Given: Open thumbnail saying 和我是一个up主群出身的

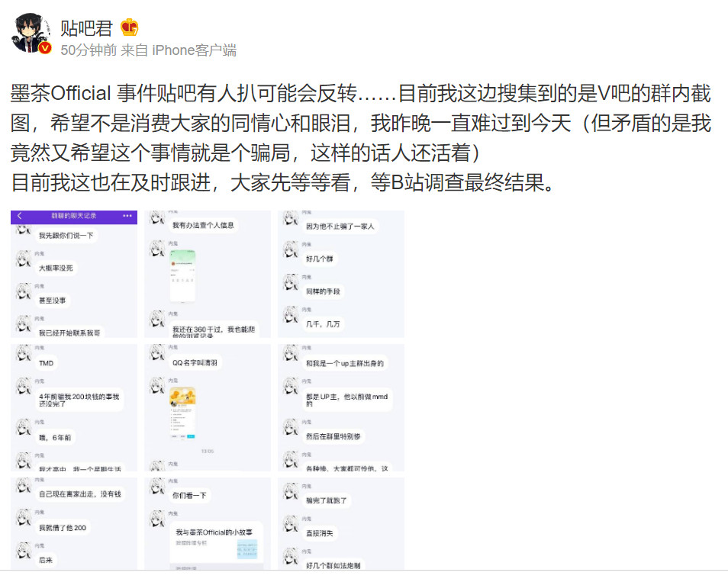Looking at the screenshot, I should pos(341,407).
